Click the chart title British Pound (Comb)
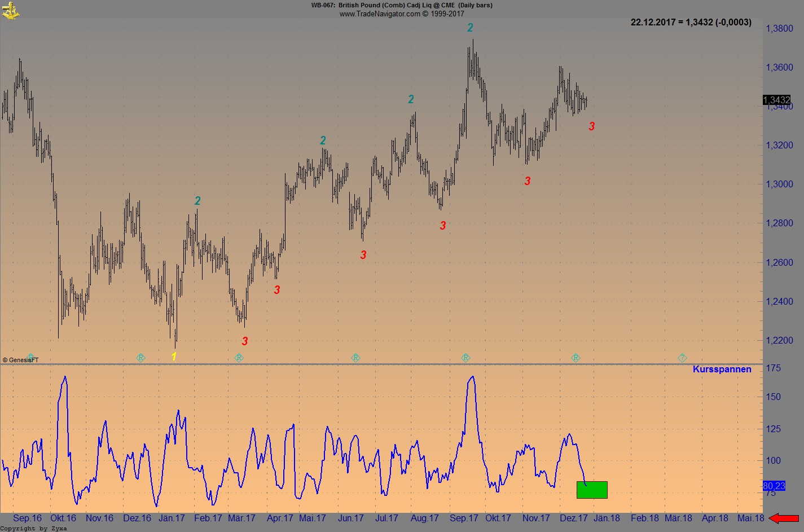This screenshot has height=532, width=804. click(x=372, y=5)
